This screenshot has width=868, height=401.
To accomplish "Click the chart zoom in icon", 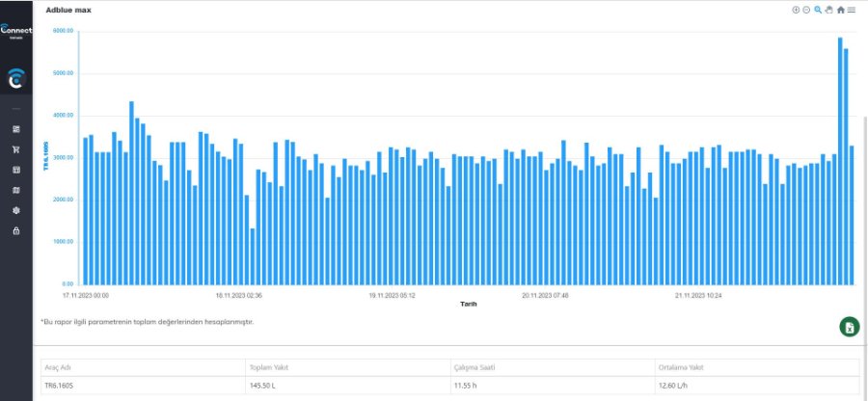I will tap(796, 10).
